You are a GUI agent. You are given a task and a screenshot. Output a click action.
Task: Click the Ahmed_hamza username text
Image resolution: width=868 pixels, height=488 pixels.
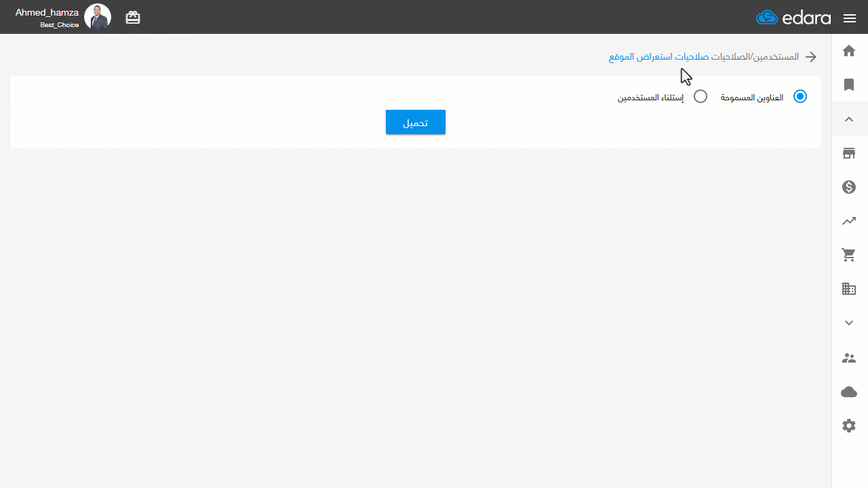click(47, 12)
